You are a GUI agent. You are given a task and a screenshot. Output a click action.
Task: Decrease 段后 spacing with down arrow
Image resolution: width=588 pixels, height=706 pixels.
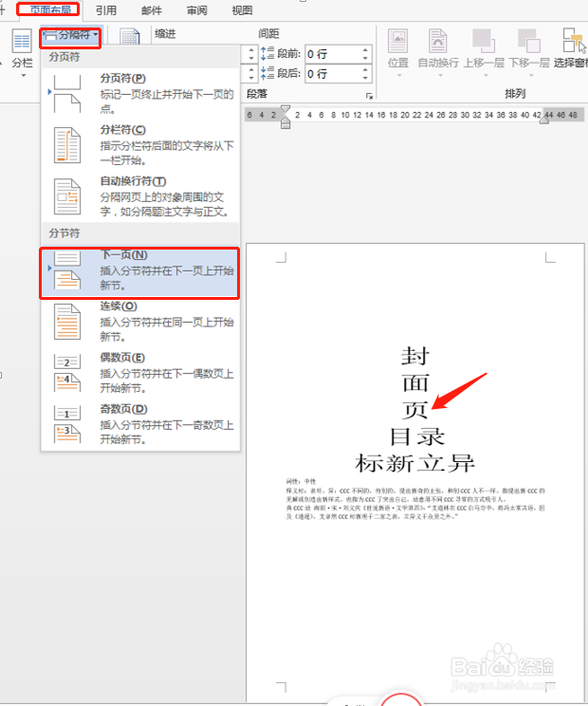tap(365, 78)
